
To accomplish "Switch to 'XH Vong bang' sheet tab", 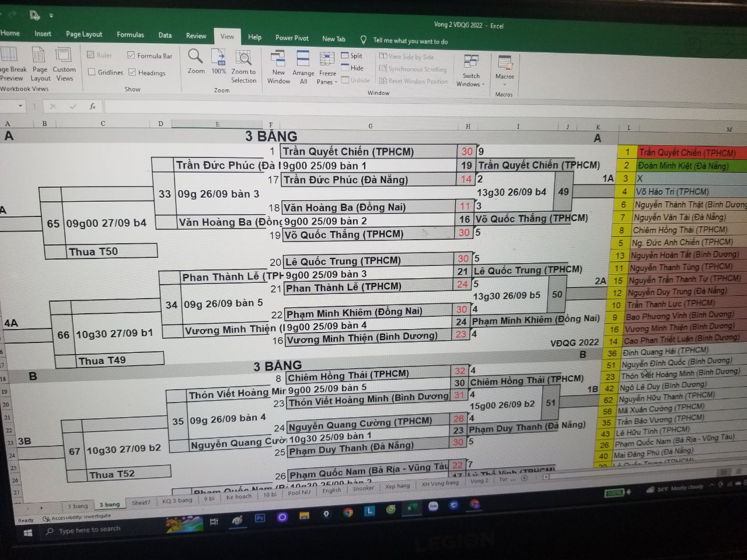I will click(x=440, y=483).
